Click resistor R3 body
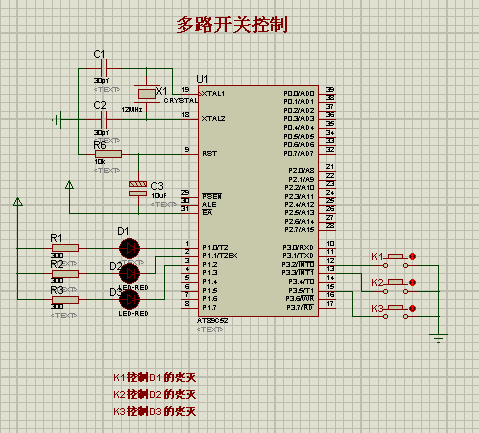 [x=65, y=299]
